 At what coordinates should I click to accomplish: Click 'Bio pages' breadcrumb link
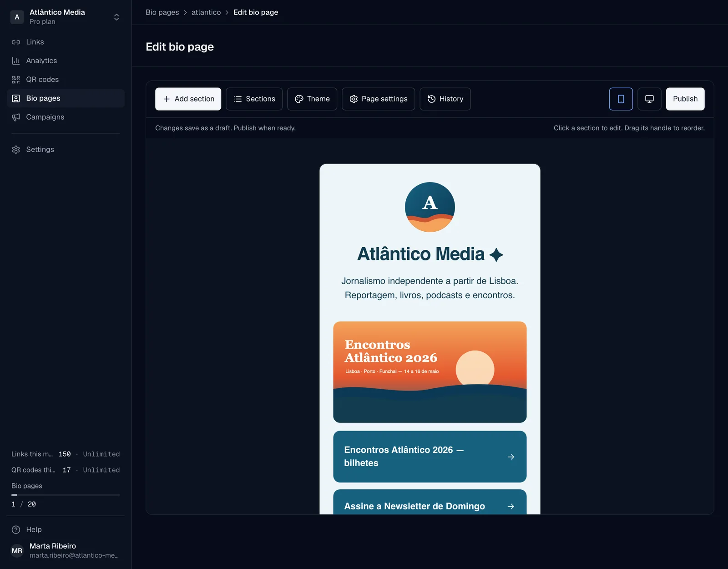tap(162, 12)
